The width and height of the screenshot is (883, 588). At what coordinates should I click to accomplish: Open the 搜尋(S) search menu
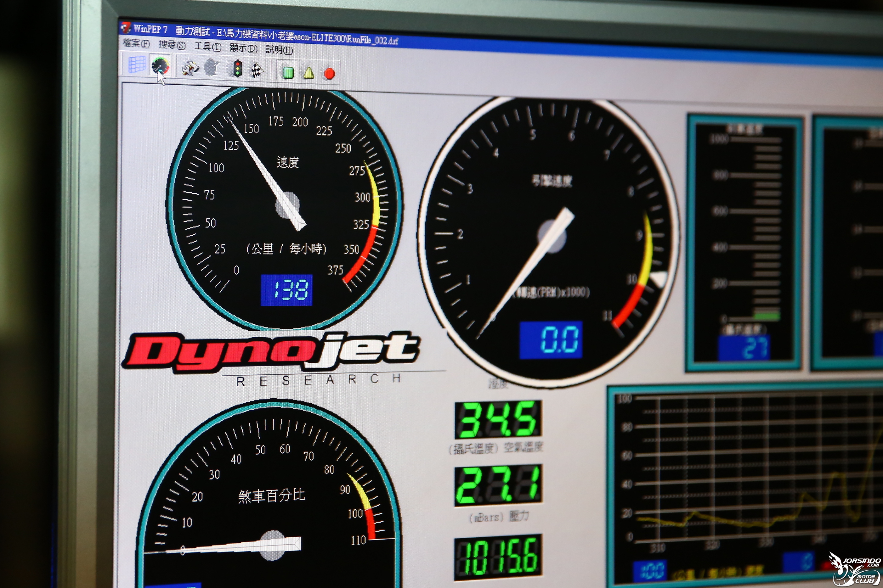(172, 45)
